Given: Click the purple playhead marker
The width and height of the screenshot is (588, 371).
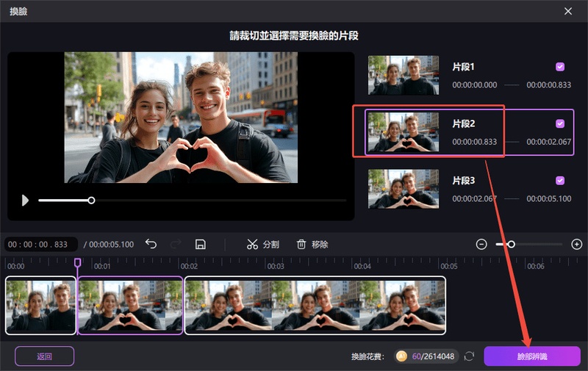Looking at the screenshot, I should pos(78,262).
